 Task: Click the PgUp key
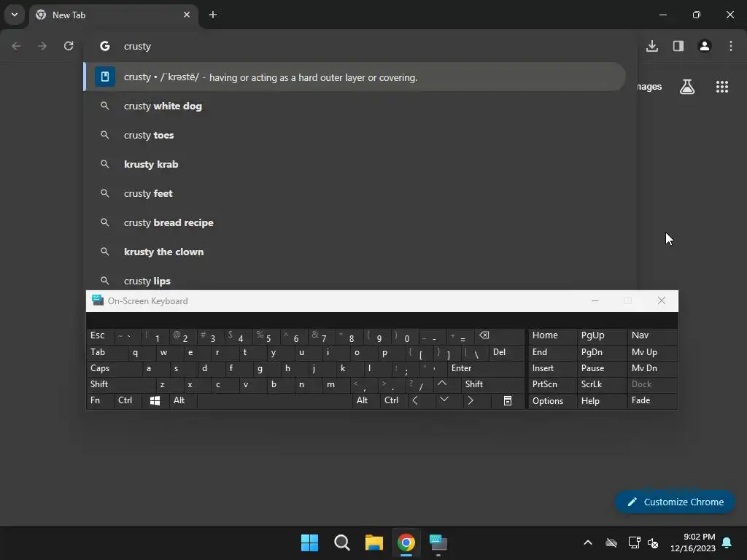pos(602,335)
